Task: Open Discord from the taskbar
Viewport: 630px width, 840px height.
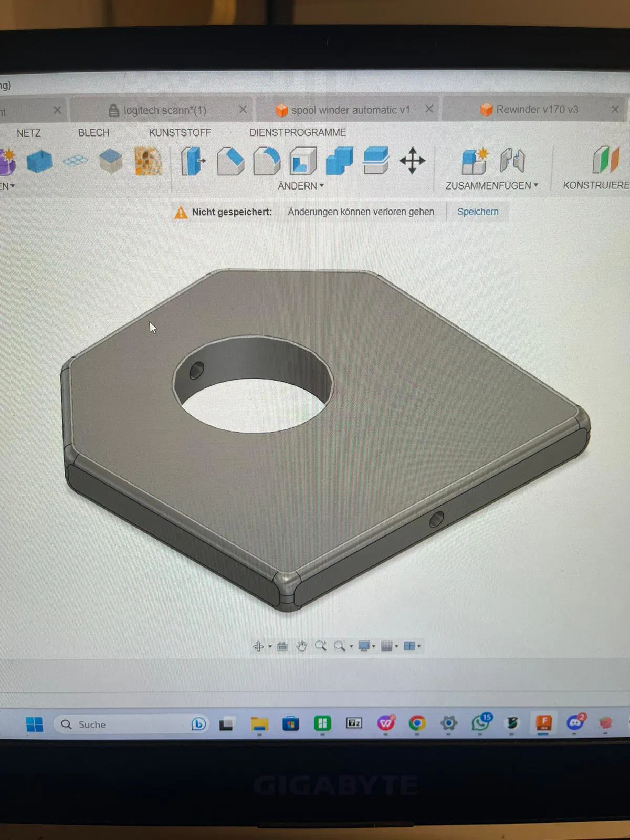Action: tap(576, 722)
